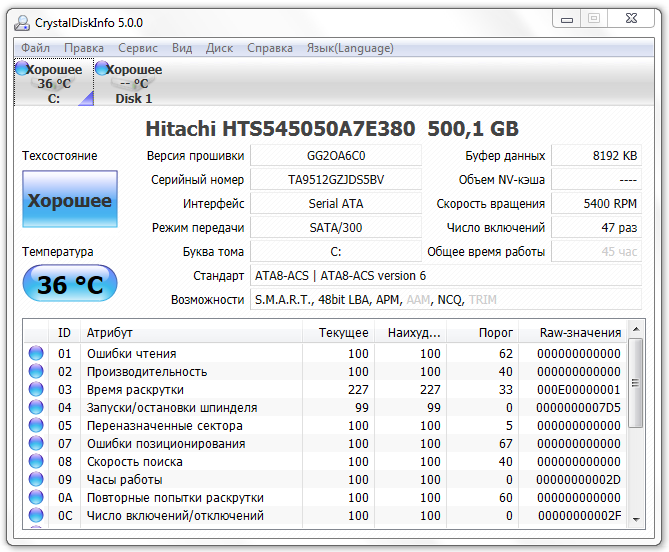Click the status orb for Часы работы
This screenshot has width=669, height=552.
(x=36, y=479)
